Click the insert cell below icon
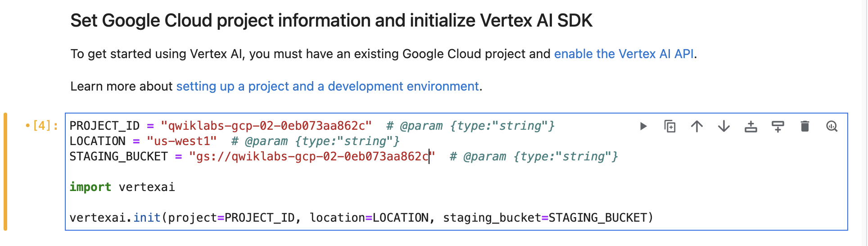The width and height of the screenshot is (868, 246). (778, 126)
